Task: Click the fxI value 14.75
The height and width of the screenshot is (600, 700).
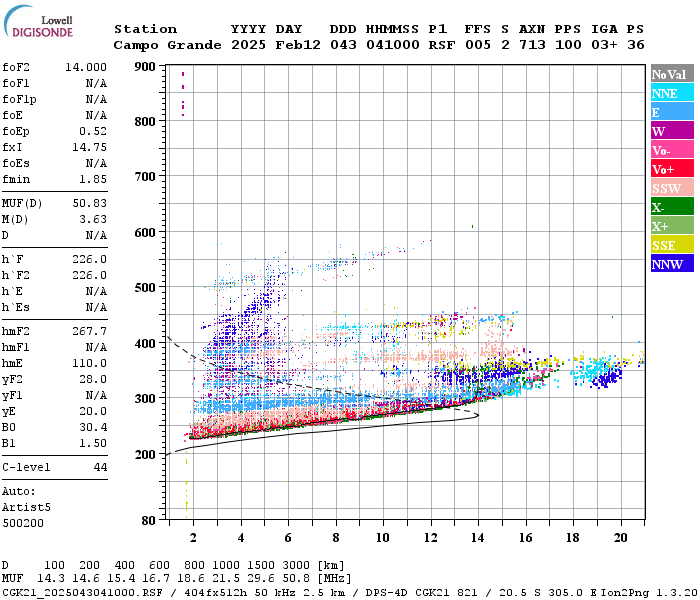Action: point(90,147)
